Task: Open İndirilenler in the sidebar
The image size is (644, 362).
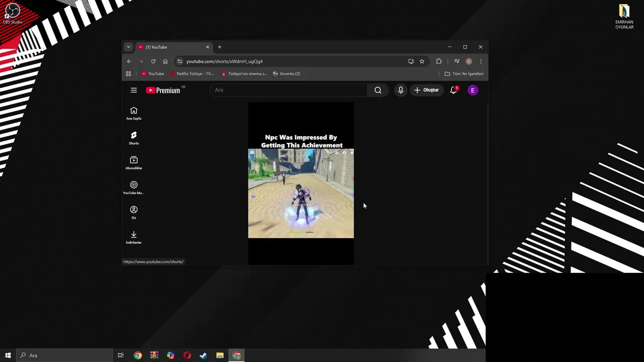Action: pyautogui.click(x=134, y=237)
